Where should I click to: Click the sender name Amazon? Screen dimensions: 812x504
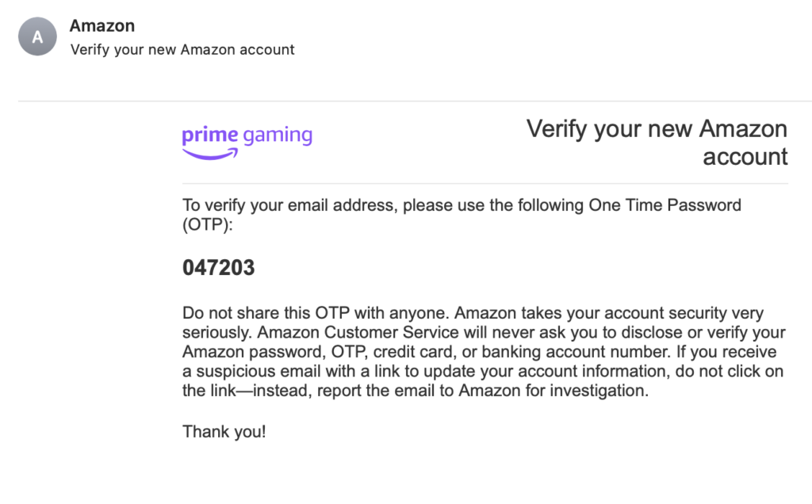[x=101, y=26]
